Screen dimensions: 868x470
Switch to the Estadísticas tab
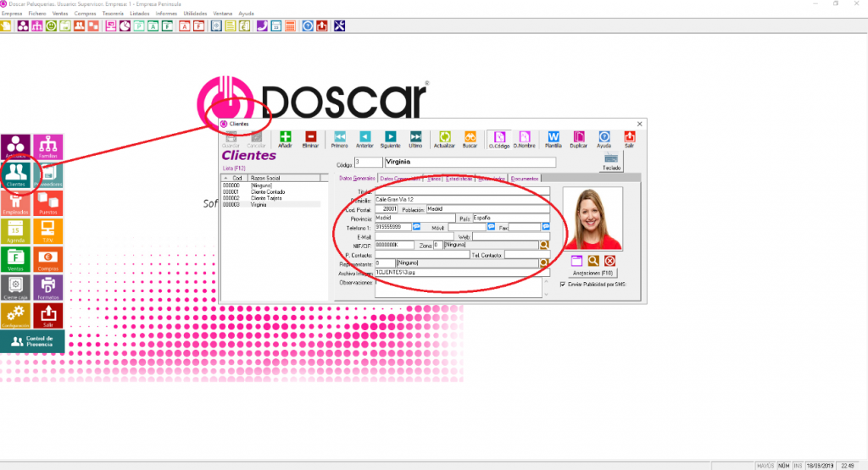[x=459, y=179]
